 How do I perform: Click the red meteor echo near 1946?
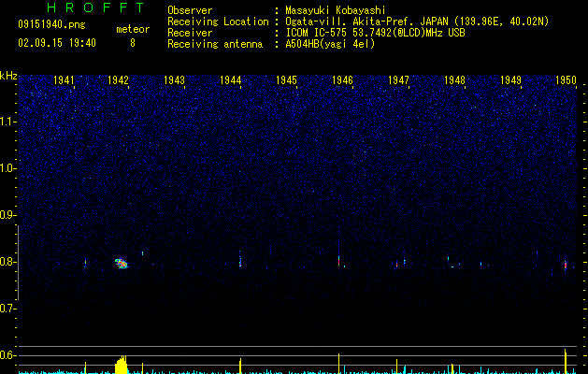[338, 260]
